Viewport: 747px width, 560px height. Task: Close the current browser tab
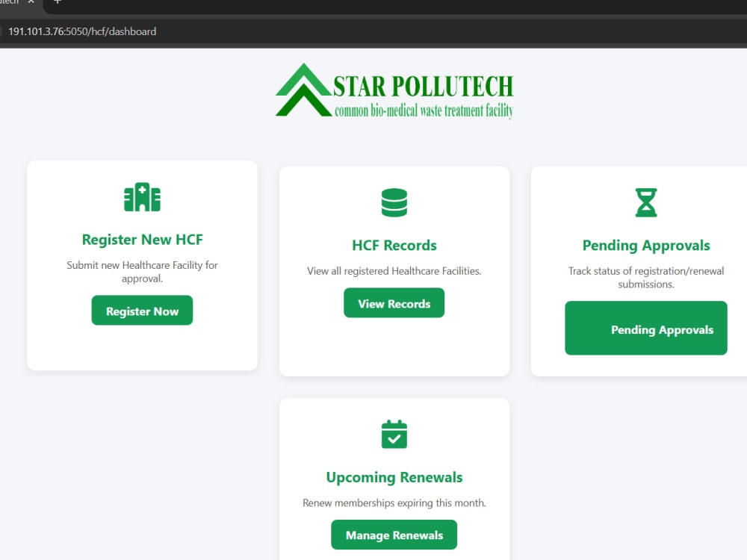[x=31, y=2]
